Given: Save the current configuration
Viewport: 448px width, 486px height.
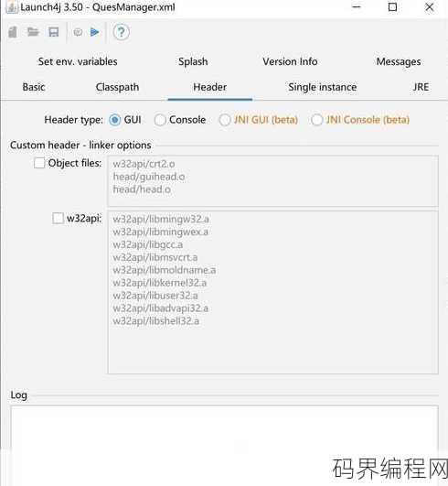Looking at the screenshot, I should point(54,32).
